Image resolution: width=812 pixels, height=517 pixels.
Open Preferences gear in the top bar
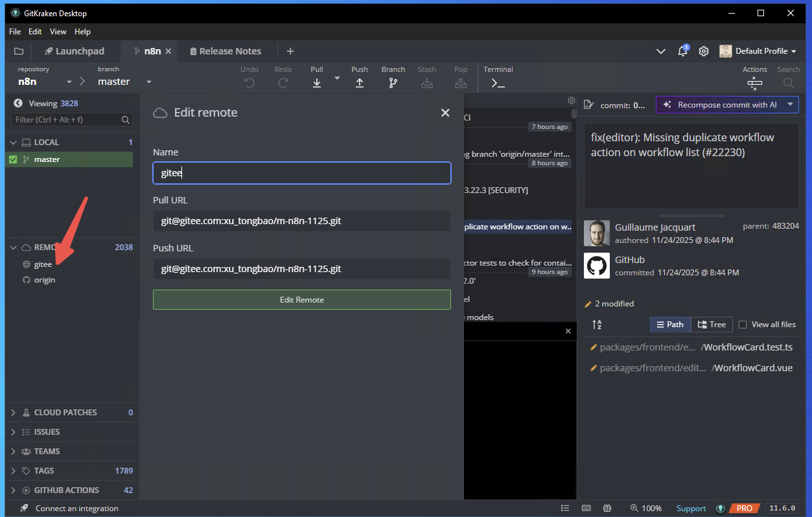tap(704, 51)
